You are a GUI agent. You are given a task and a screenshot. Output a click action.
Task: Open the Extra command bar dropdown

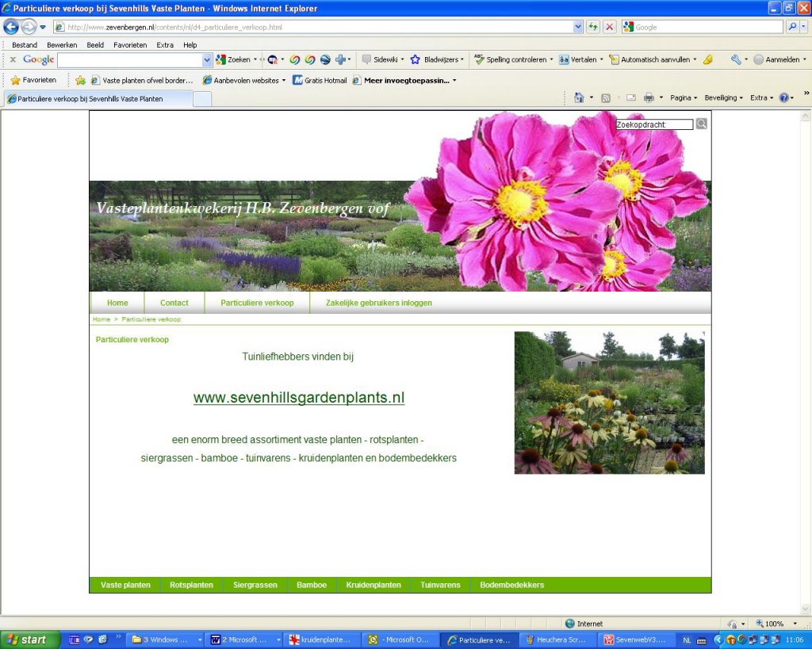(x=761, y=97)
